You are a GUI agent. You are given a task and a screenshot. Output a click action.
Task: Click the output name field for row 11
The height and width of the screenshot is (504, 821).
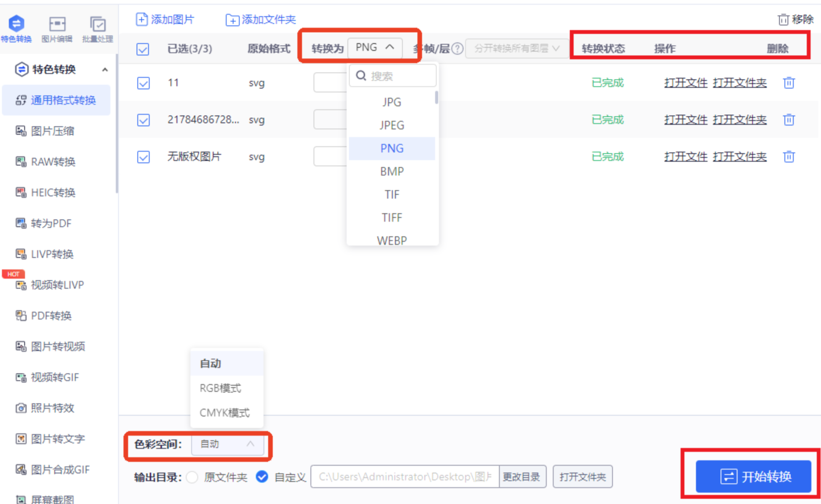(x=331, y=82)
